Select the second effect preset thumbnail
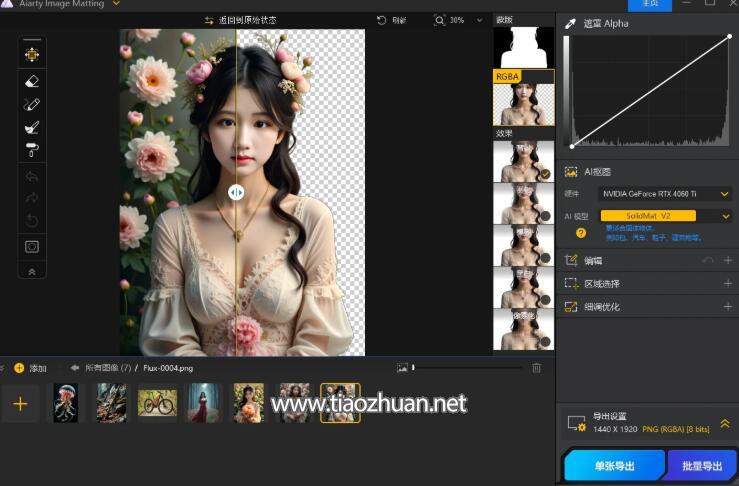Screen dimensions: 739x486 524,204
